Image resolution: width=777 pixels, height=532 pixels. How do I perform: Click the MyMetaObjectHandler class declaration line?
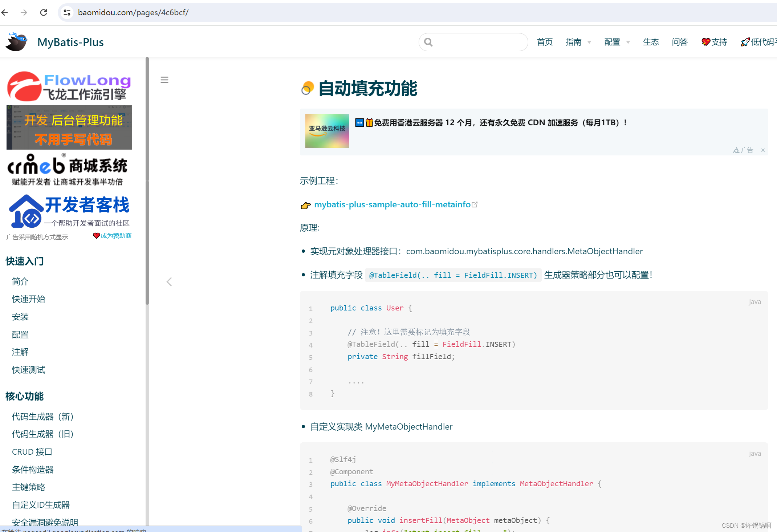tap(465, 484)
